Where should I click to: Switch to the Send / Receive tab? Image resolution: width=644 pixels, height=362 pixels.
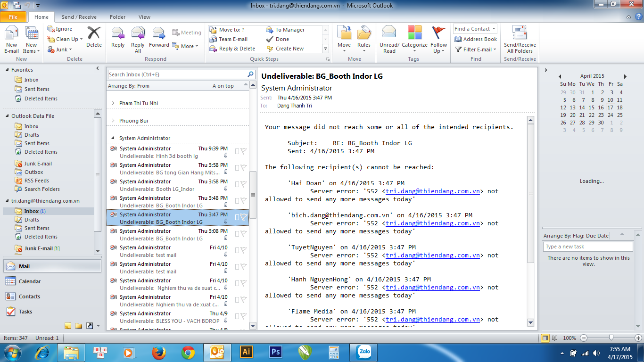(x=79, y=17)
